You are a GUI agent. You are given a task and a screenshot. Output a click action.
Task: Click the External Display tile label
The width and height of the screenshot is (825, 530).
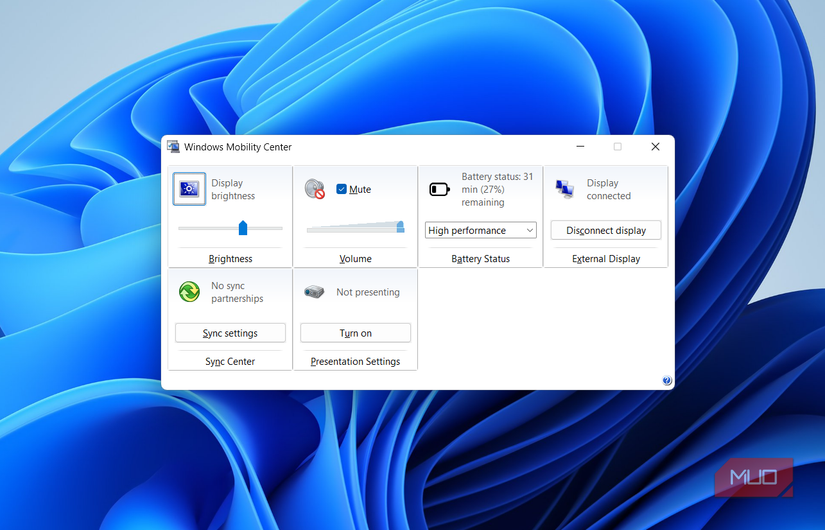[606, 258]
